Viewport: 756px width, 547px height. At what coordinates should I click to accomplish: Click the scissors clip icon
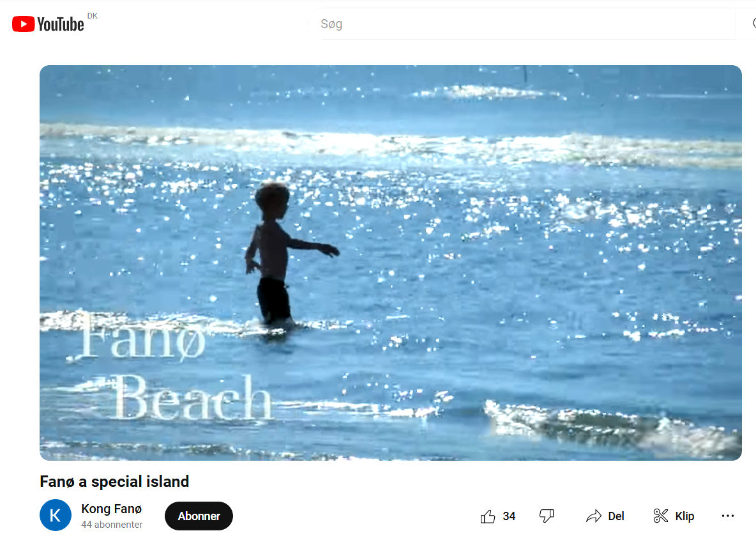pyautogui.click(x=660, y=516)
